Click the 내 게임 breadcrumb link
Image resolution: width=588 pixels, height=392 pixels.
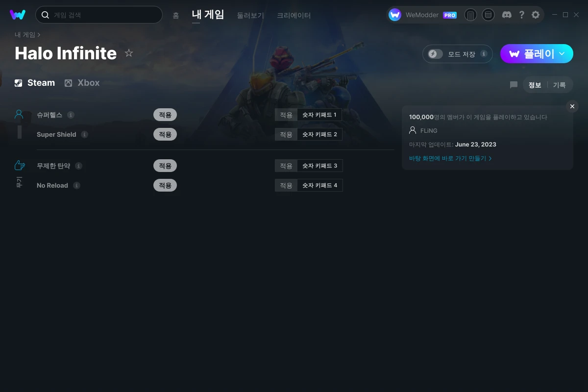coord(25,35)
